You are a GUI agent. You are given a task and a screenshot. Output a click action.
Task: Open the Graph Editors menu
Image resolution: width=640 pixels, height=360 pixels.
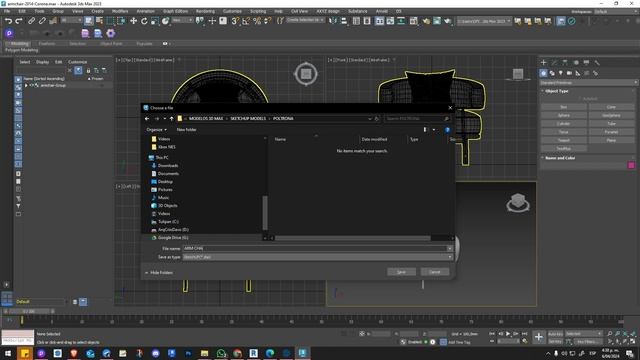tap(176, 11)
